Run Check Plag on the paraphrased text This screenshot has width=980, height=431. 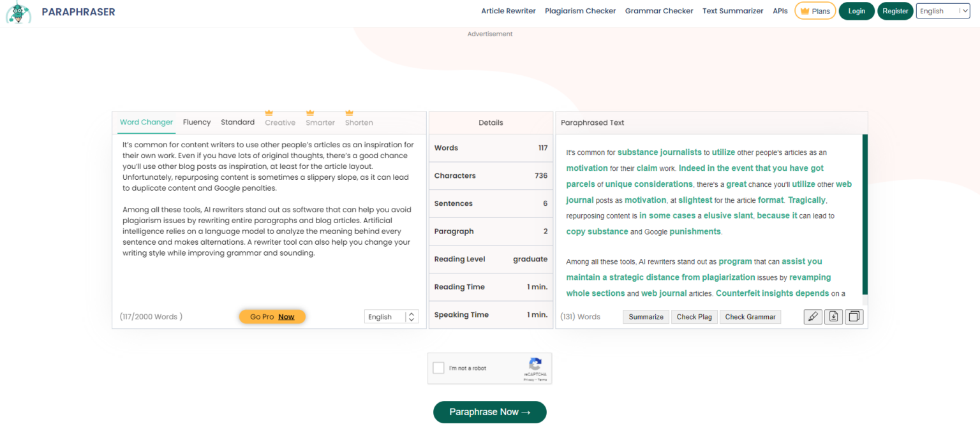(694, 316)
